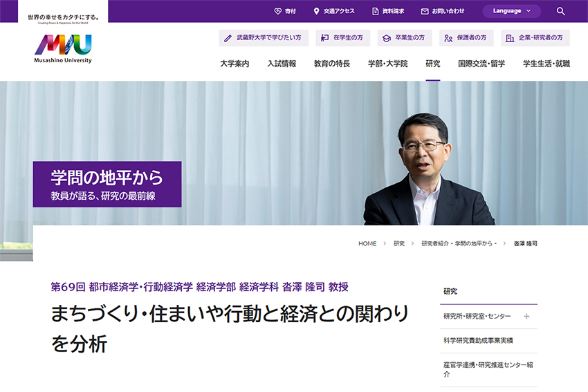Expand 研究所・研究室・センター with plus icon
Image resolution: width=588 pixels, height=392 pixels.
pos(526,317)
